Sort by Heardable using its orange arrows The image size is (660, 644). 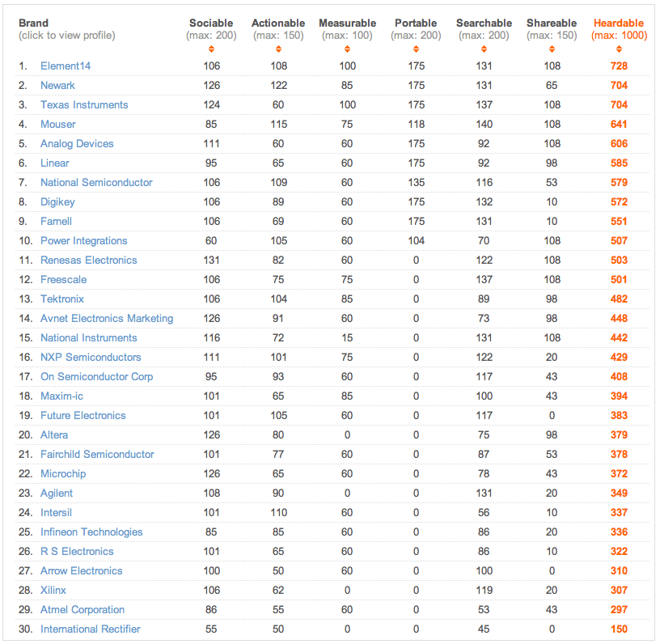tap(619, 49)
